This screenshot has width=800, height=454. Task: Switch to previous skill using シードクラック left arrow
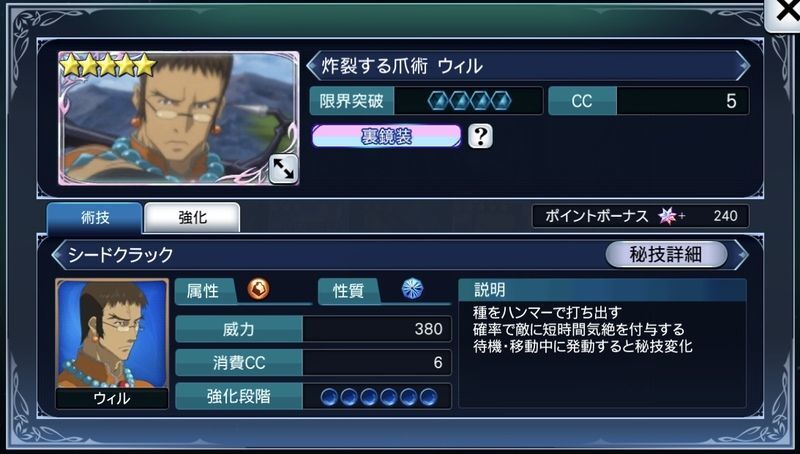59,255
